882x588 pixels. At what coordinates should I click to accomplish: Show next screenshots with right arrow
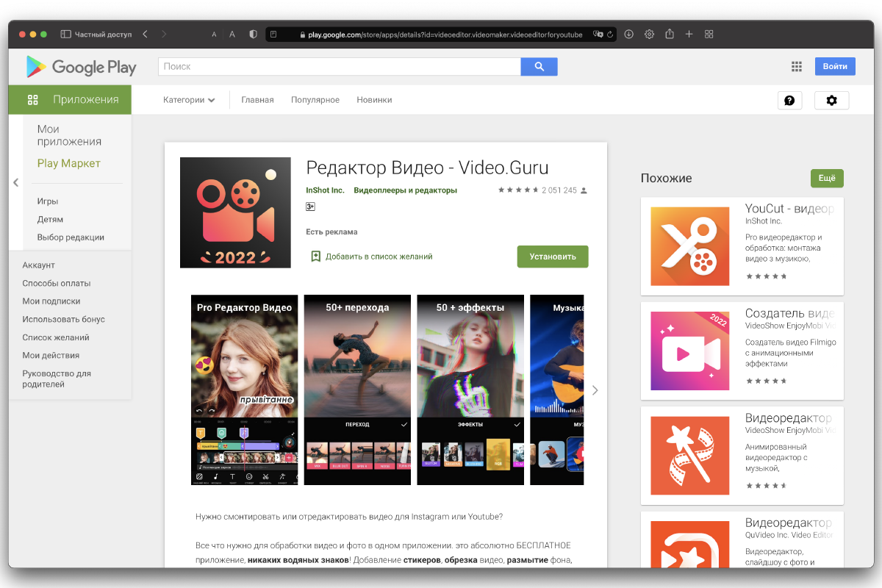point(595,390)
